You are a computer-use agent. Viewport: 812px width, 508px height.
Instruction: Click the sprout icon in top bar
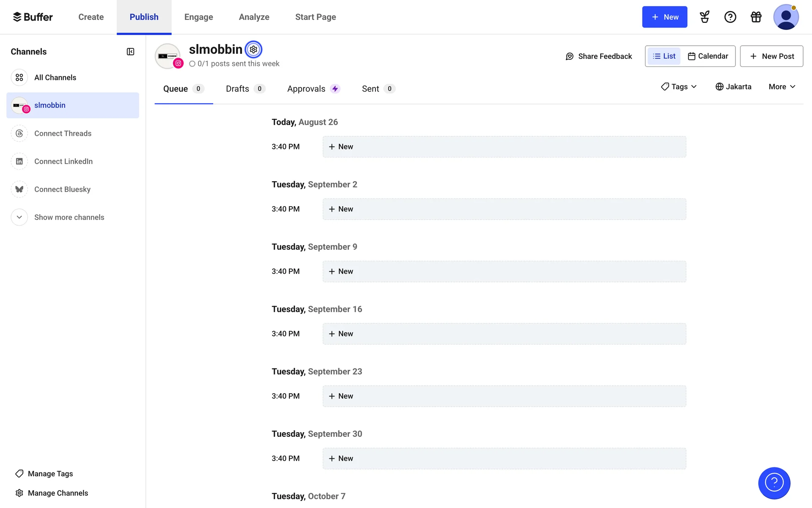click(x=705, y=17)
